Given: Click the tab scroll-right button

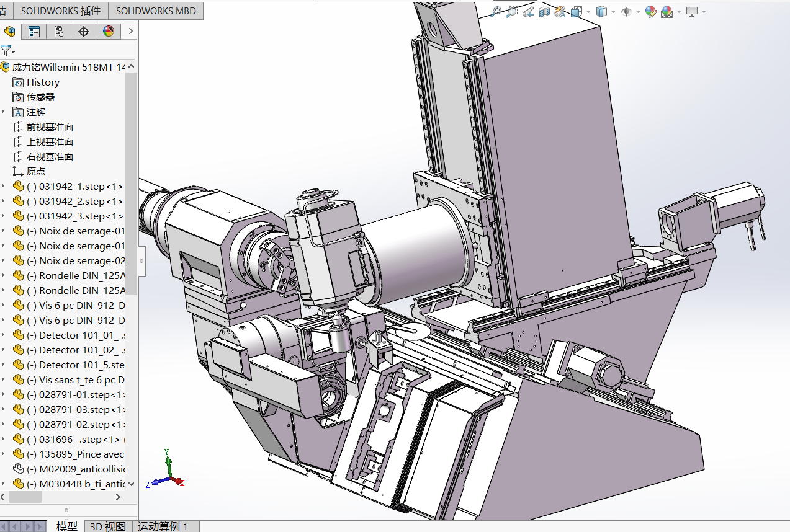Looking at the screenshot, I should (28, 526).
